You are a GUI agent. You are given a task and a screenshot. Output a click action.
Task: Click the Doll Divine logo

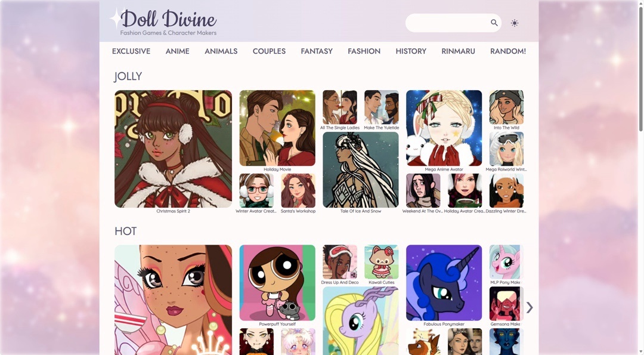coord(163,21)
